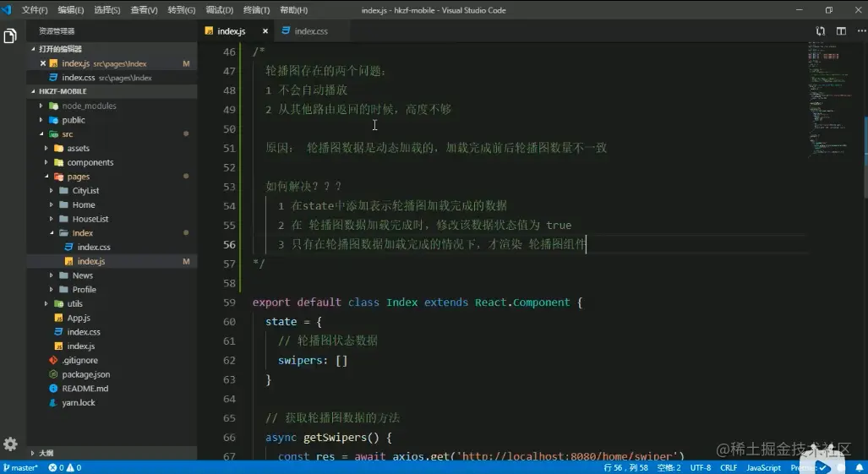This screenshot has width=868, height=474.
Task: Click the compare changes icon in editor toolbar
Action: coord(821,31)
